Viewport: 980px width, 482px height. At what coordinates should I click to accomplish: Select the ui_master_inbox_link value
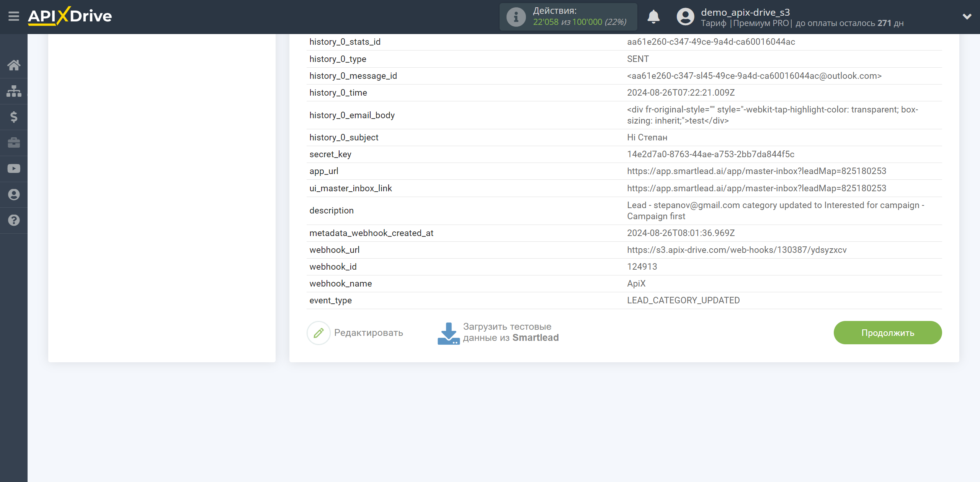click(x=756, y=189)
